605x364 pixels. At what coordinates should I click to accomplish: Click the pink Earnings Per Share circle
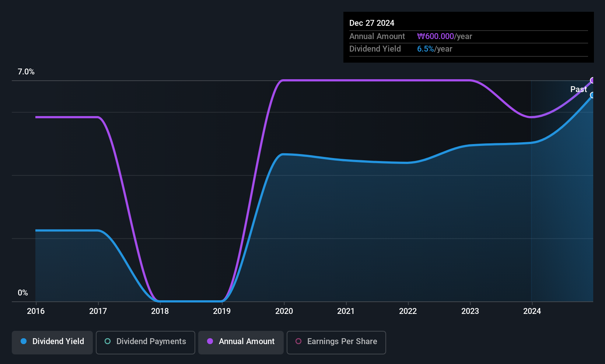pyautogui.click(x=298, y=341)
